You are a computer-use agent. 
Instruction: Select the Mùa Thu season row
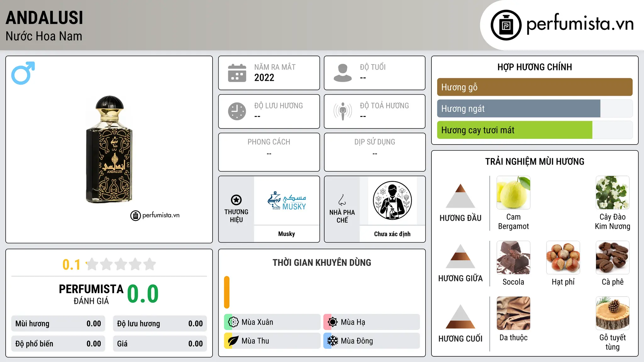pos(272,341)
